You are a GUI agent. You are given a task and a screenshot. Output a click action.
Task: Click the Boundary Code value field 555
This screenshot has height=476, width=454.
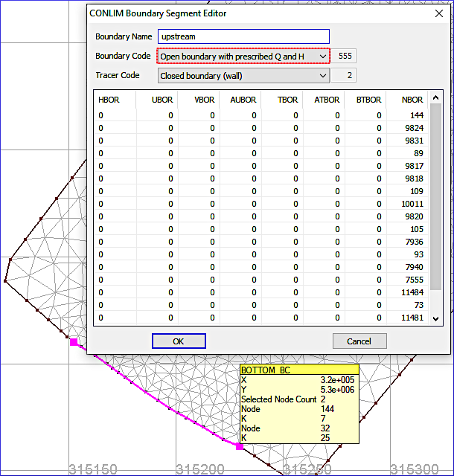point(343,57)
